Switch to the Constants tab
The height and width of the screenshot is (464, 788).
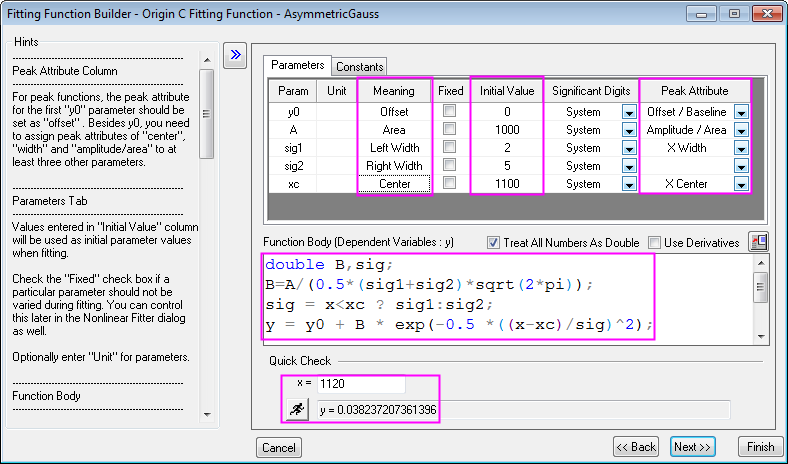tap(359, 67)
